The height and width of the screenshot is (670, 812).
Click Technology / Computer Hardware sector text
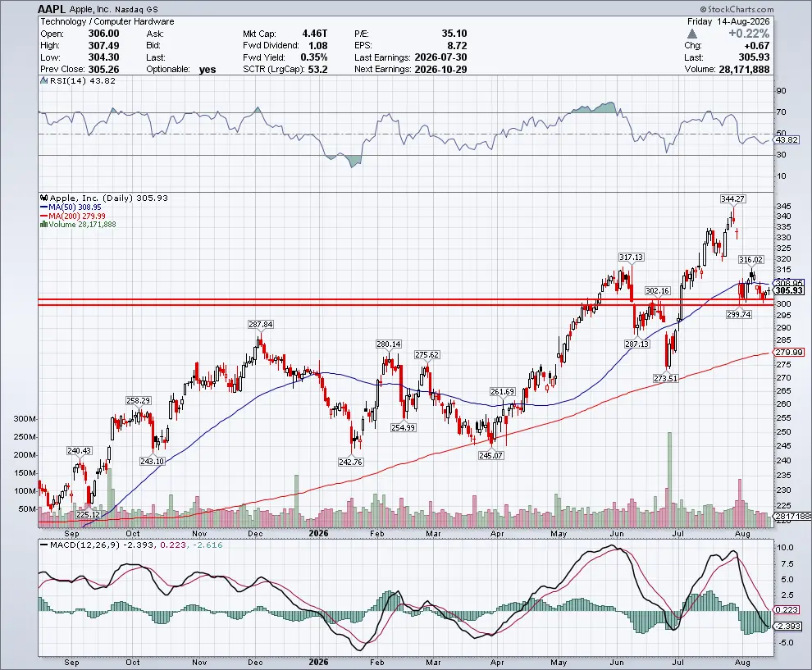click(x=107, y=21)
